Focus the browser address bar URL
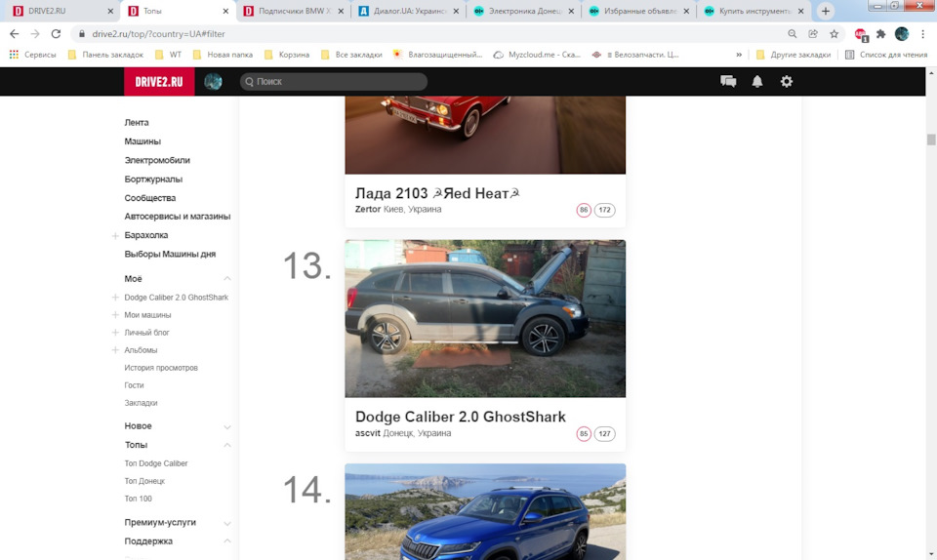 (x=158, y=34)
